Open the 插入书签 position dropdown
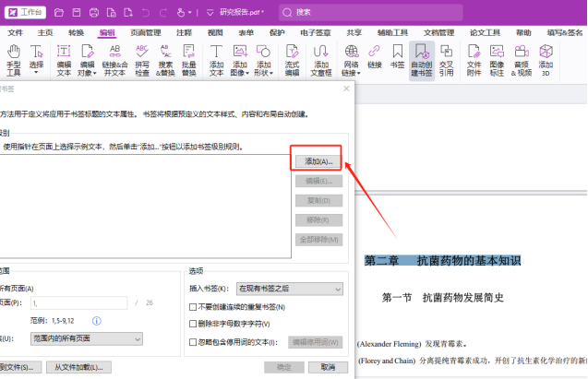Screen dimensions: 588x379 pos(289,289)
